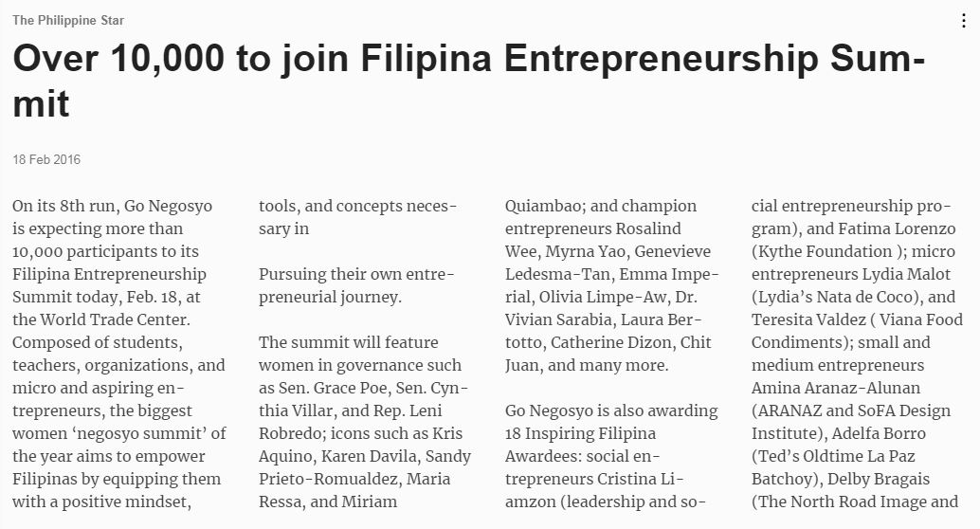Image resolution: width=980 pixels, height=529 pixels.
Task: Click the line 'tools, and concepts necessary in'
Action: coord(357,218)
